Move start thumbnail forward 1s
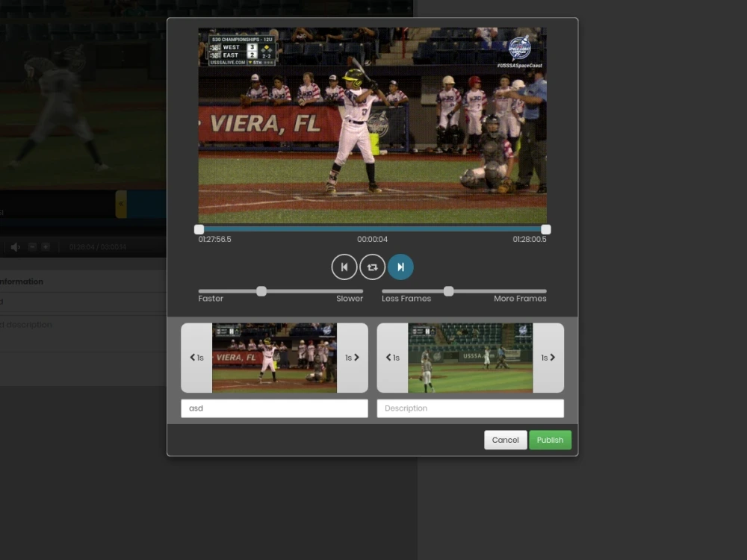Screen dimensions: 747x560 click(x=352, y=358)
